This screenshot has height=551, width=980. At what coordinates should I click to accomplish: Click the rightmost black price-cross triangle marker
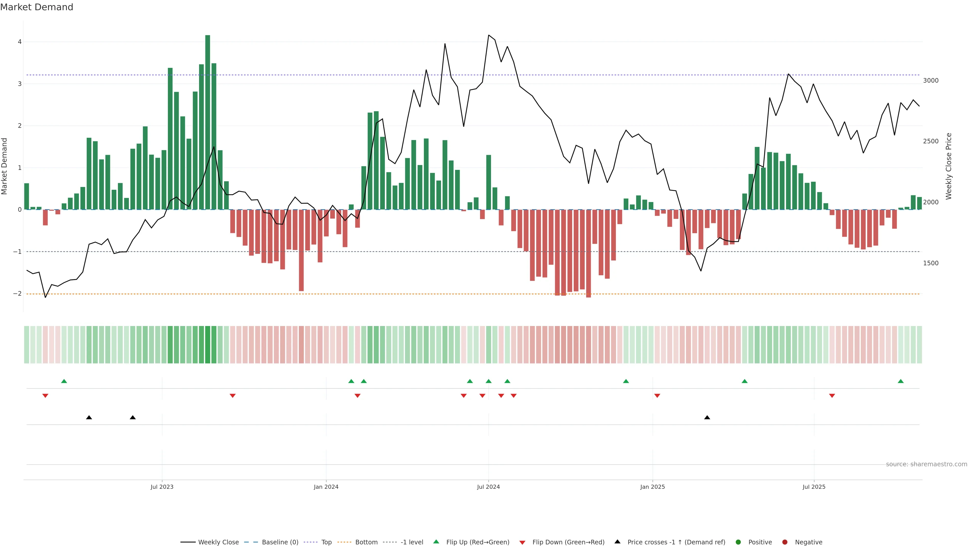707,418
